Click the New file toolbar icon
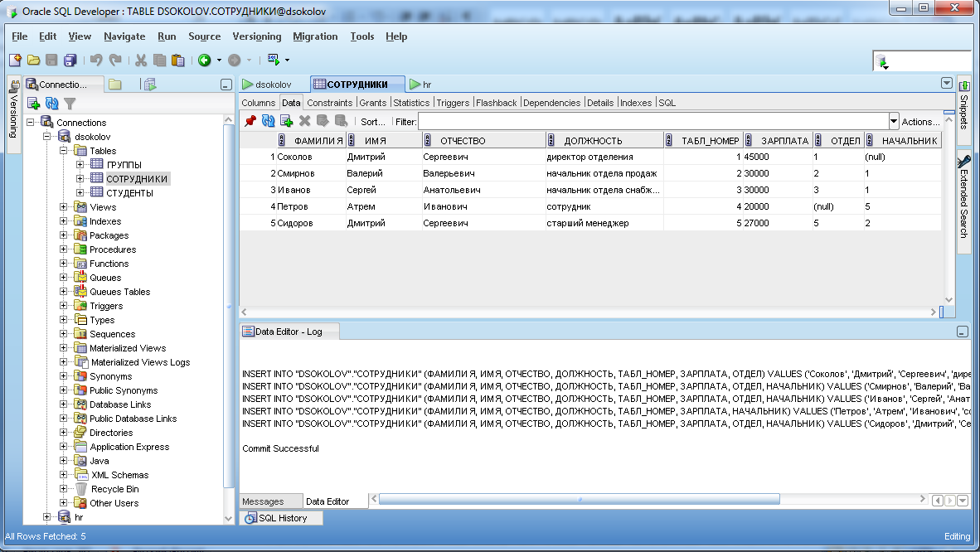Image resolution: width=980 pixels, height=552 pixels. (15, 60)
